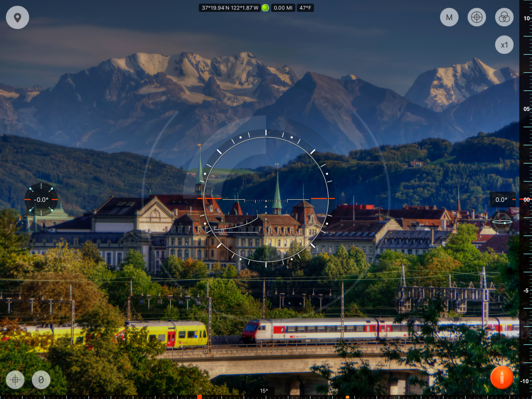Open the color filter overlay button
This screenshot has width=532, height=399.
tap(504, 17)
